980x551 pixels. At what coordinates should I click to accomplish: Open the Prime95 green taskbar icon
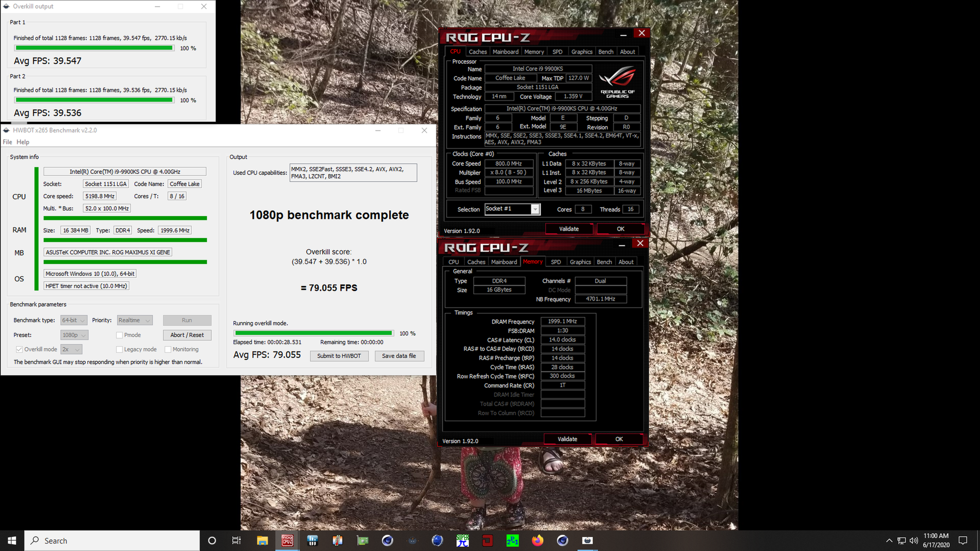click(512, 540)
